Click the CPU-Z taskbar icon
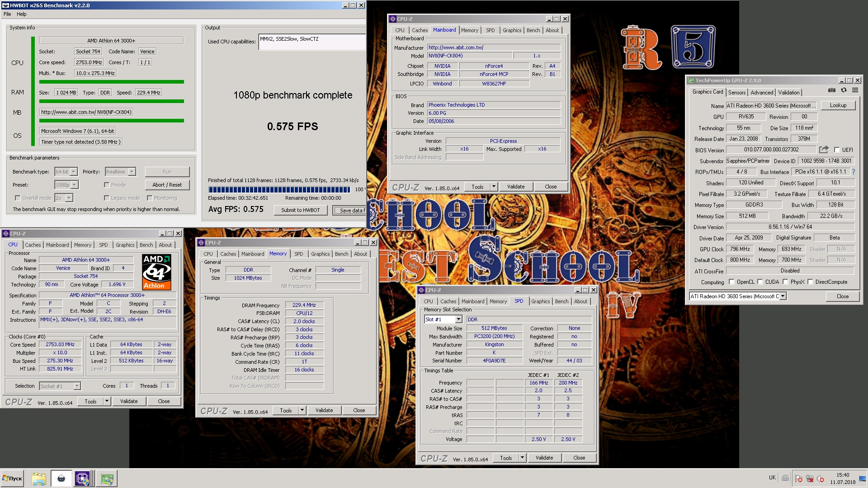The height and width of the screenshot is (488, 868). click(x=82, y=479)
